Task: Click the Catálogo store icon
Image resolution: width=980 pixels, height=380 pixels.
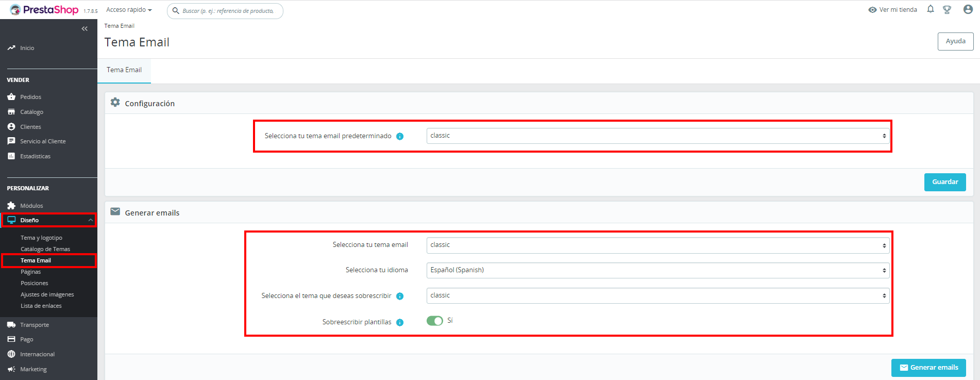Action: [11, 112]
